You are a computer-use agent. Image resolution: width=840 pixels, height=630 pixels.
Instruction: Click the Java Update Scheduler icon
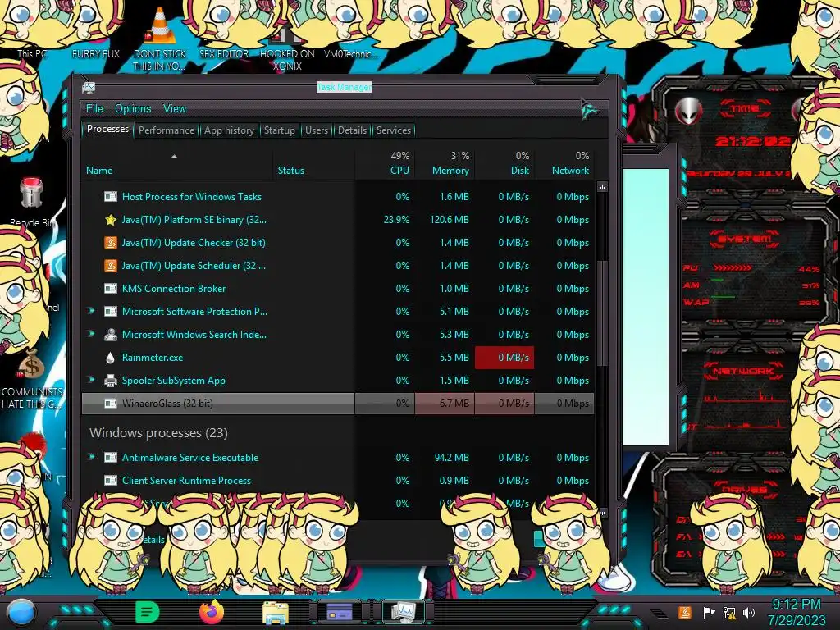[111, 266]
